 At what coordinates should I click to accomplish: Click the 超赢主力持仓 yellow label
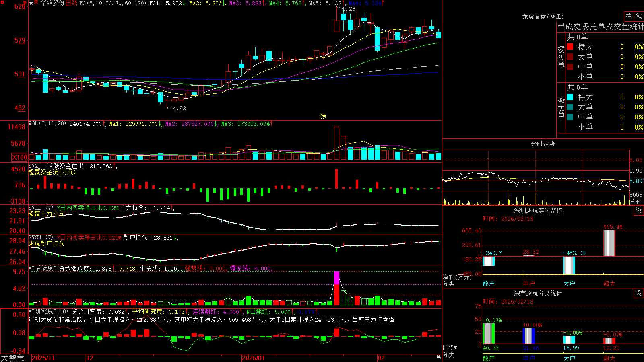pyautogui.click(x=46, y=214)
